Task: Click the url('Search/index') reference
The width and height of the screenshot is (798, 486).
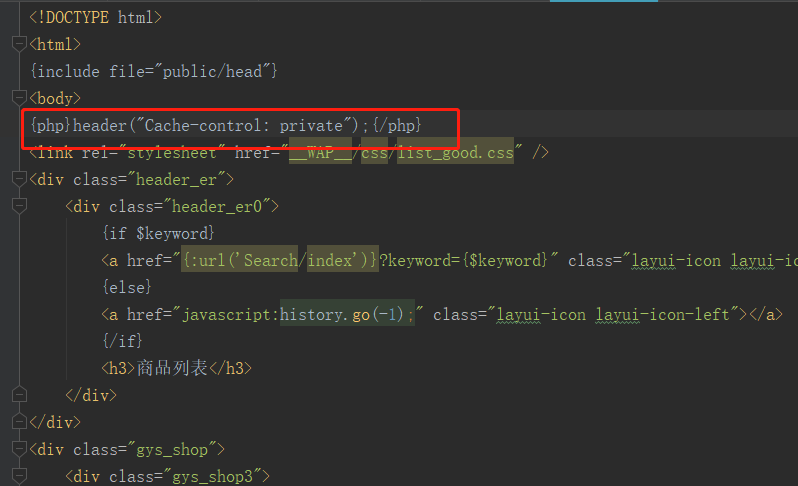Action: click(x=280, y=261)
